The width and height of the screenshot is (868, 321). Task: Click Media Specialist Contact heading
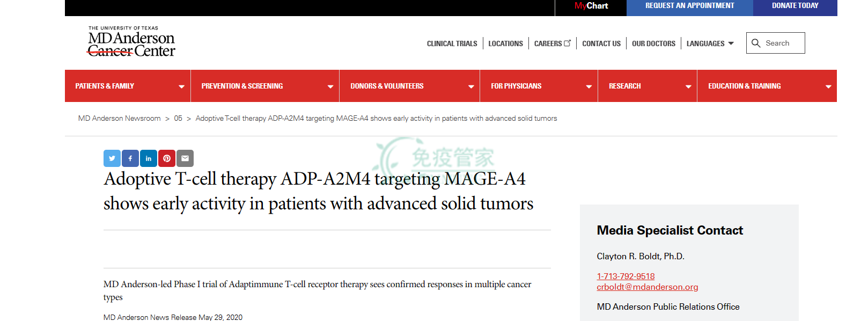670,230
